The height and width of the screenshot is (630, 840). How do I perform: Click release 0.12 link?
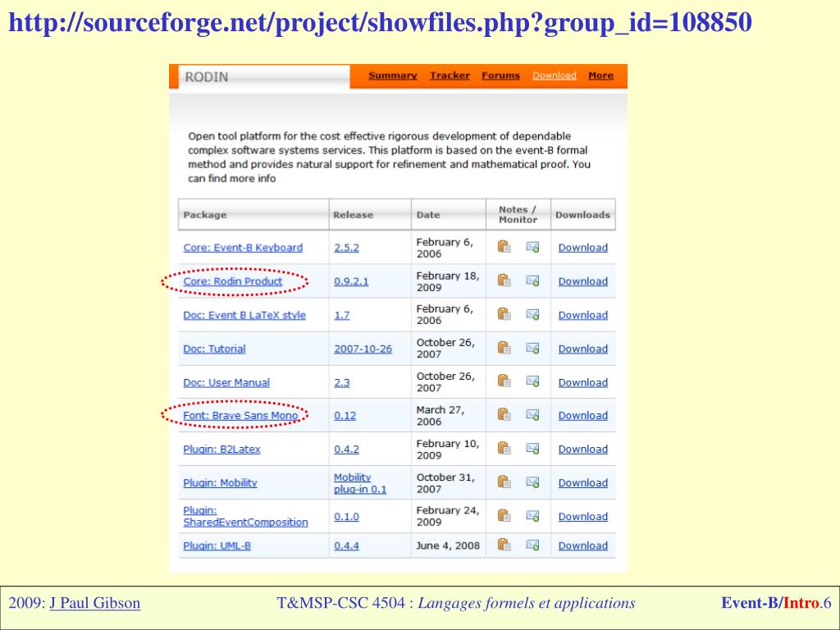[345, 415]
